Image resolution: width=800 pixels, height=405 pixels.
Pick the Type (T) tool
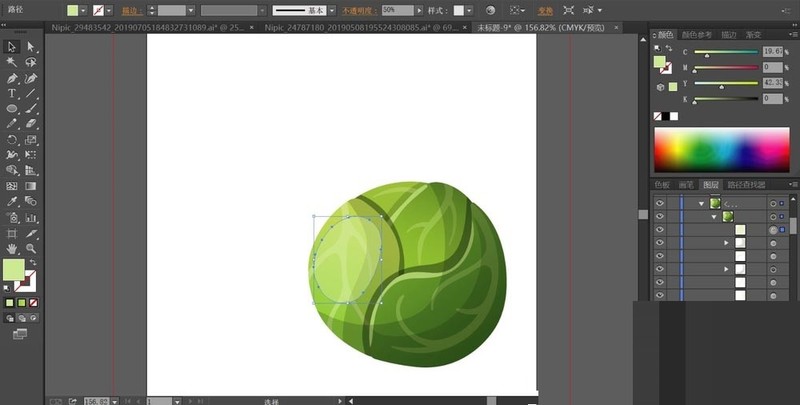12,93
